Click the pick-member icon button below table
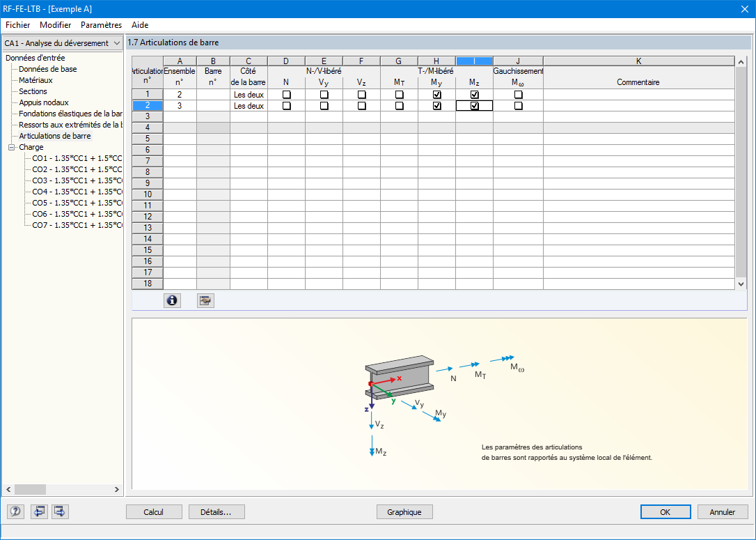This screenshot has height=540, width=756. point(205,300)
